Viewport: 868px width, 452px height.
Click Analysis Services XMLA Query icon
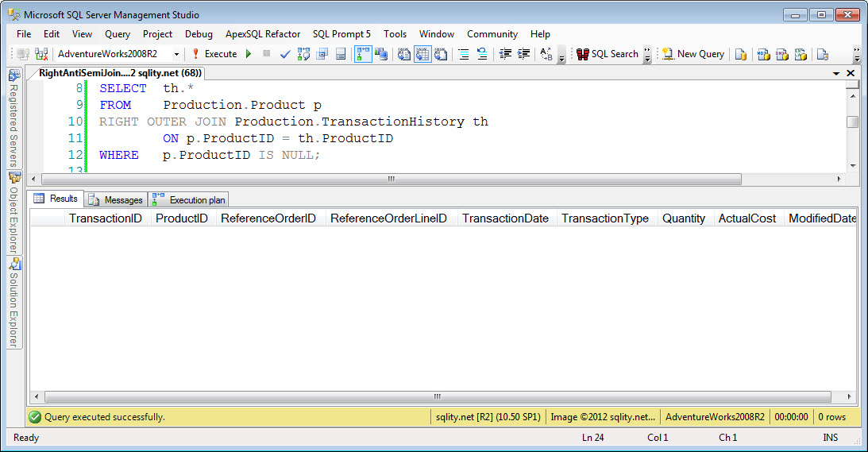800,54
